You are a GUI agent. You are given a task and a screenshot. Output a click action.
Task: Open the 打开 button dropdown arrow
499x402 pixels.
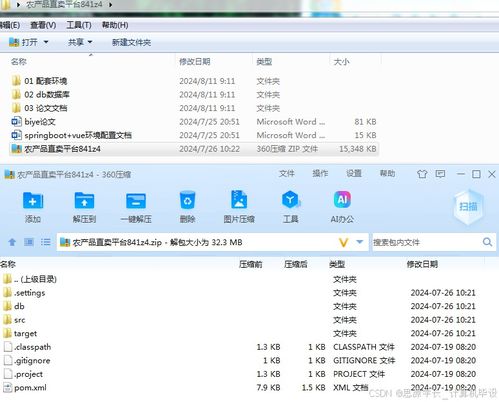tap(46, 42)
